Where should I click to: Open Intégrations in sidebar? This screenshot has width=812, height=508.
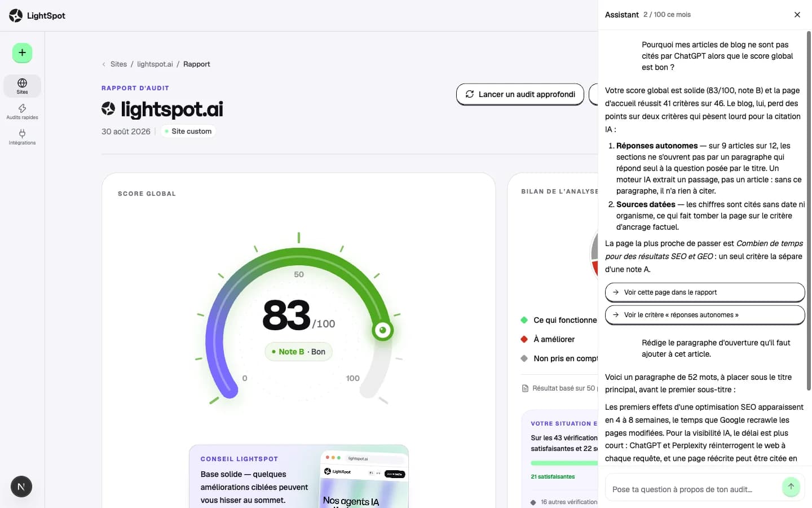point(22,137)
